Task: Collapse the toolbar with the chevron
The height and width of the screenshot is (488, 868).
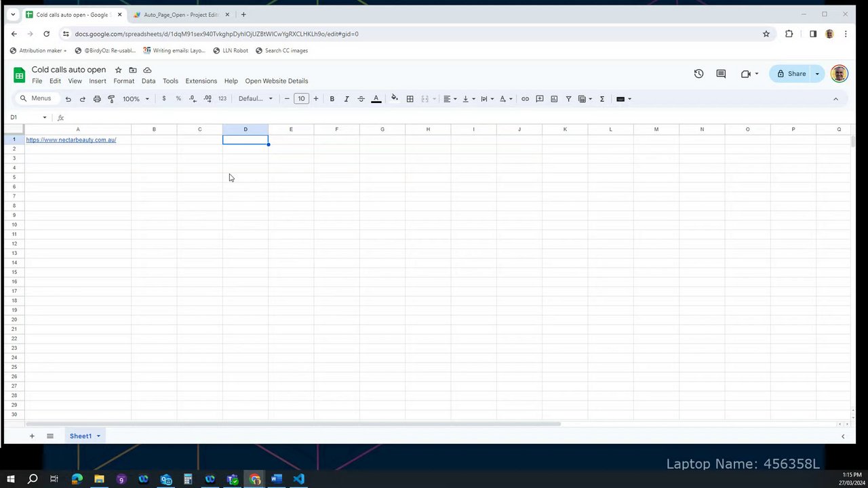Action: 835,99
